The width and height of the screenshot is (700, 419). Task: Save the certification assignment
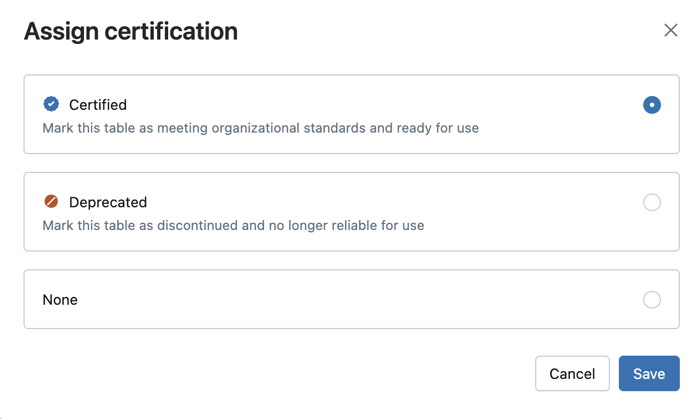click(x=649, y=374)
